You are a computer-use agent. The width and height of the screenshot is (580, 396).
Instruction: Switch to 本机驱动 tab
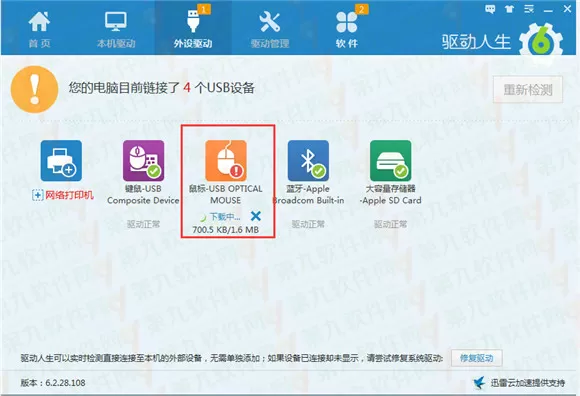(116, 29)
